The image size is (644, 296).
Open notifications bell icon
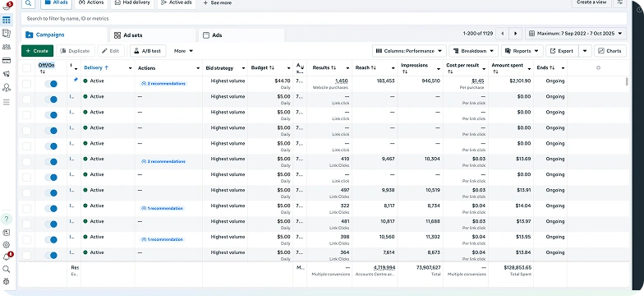click(7, 257)
